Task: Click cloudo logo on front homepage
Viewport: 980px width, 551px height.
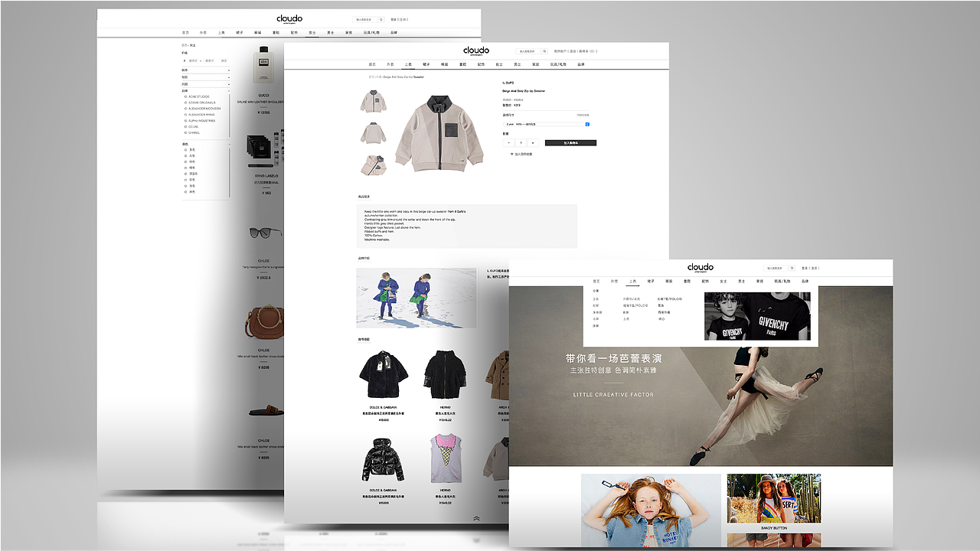Action: click(x=701, y=268)
